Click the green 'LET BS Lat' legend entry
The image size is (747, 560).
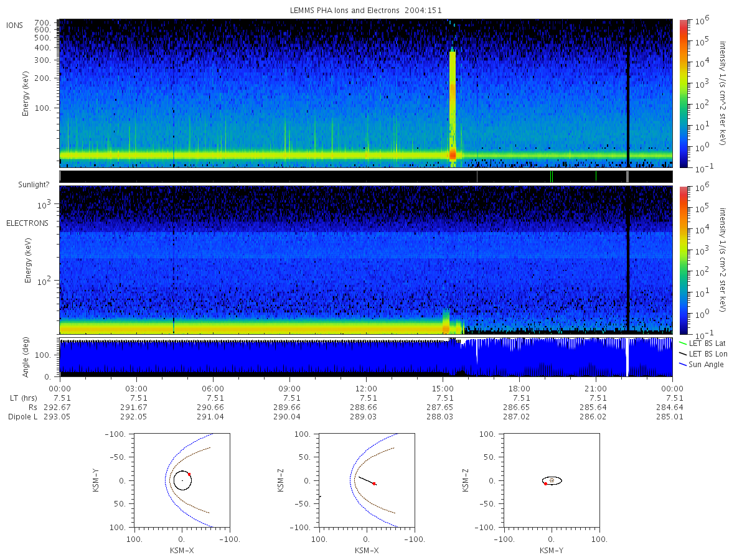point(702,343)
